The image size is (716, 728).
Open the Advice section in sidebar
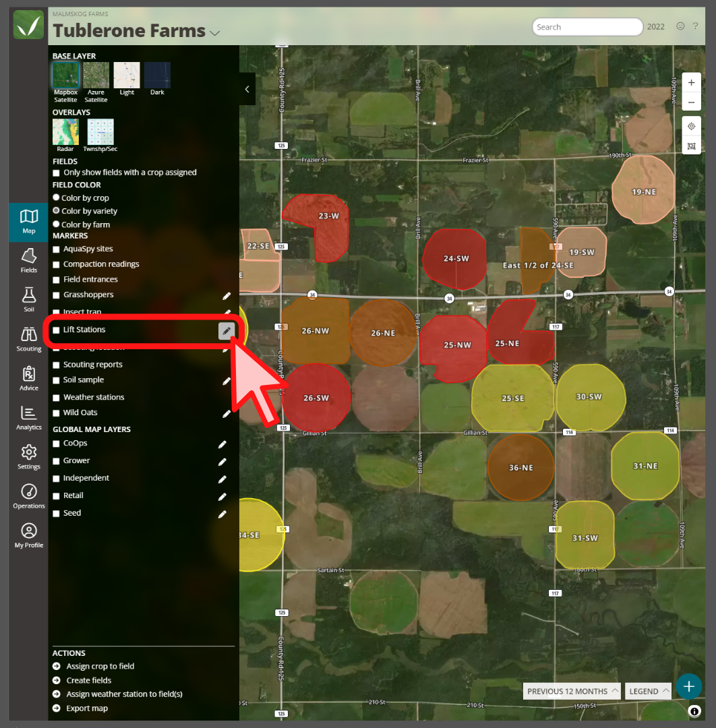[x=28, y=378]
